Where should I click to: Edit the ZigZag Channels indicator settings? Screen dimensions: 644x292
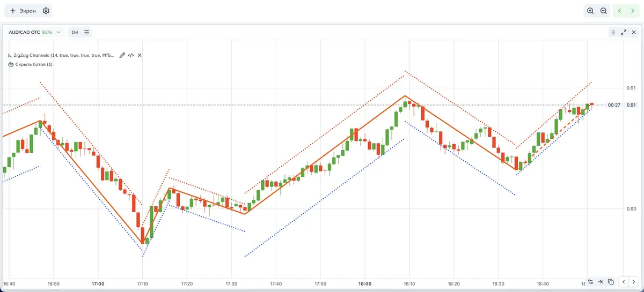[122, 55]
